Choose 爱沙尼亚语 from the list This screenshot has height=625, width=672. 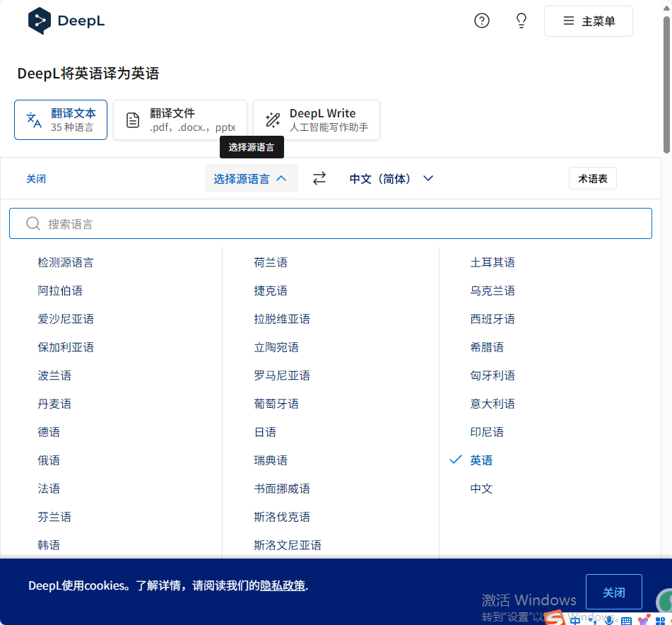pyautogui.click(x=66, y=319)
